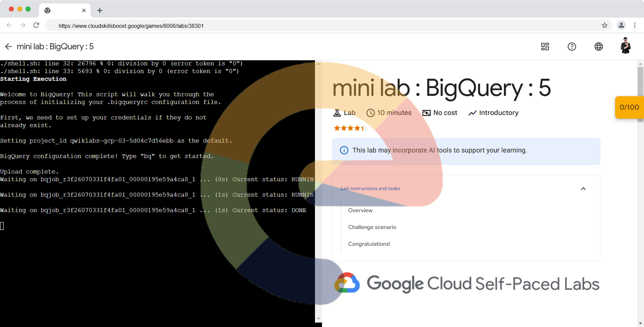The height and width of the screenshot is (327, 644).
Task: Click the "10 minutes" duration label
Action: coord(394,113)
